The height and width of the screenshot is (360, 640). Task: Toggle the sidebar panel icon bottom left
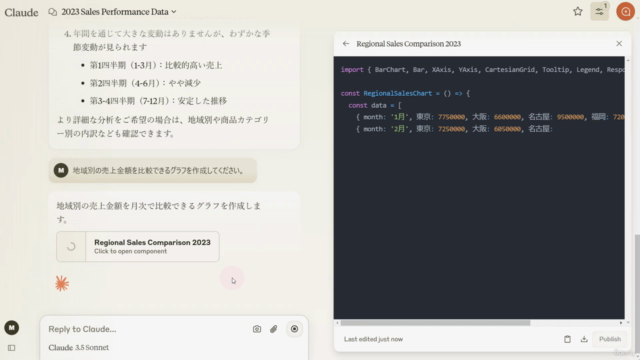11,348
